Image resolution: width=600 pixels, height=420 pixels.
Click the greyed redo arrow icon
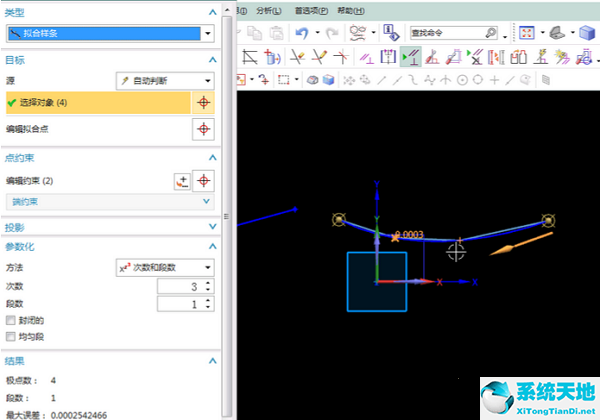(332, 33)
